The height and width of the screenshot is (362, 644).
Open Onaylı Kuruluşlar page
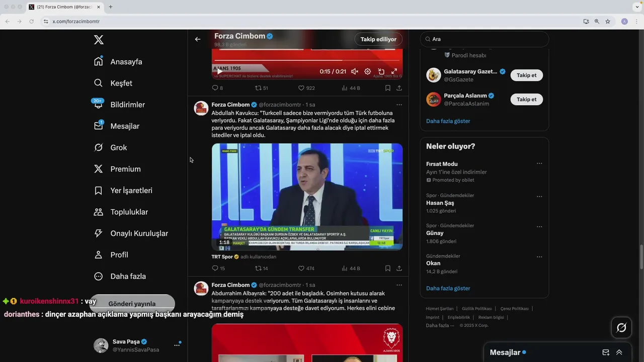pyautogui.click(x=131, y=233)
